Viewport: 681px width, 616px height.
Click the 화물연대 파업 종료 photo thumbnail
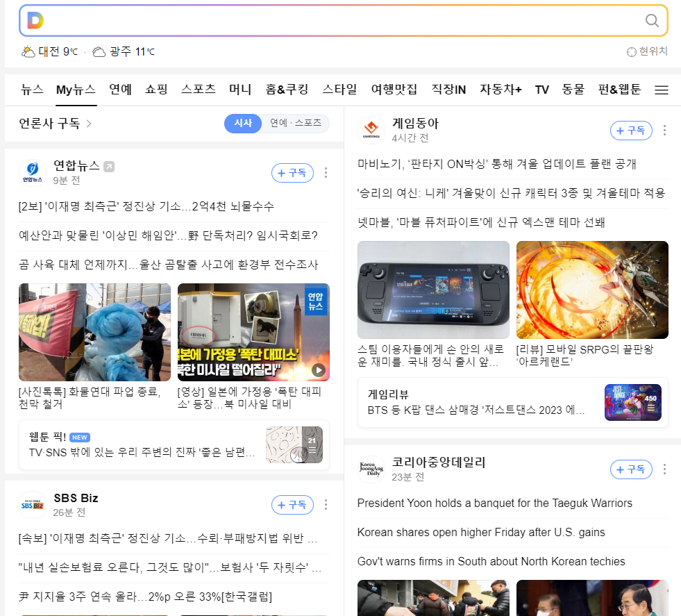pyautogui.click(x=94, y=333)
